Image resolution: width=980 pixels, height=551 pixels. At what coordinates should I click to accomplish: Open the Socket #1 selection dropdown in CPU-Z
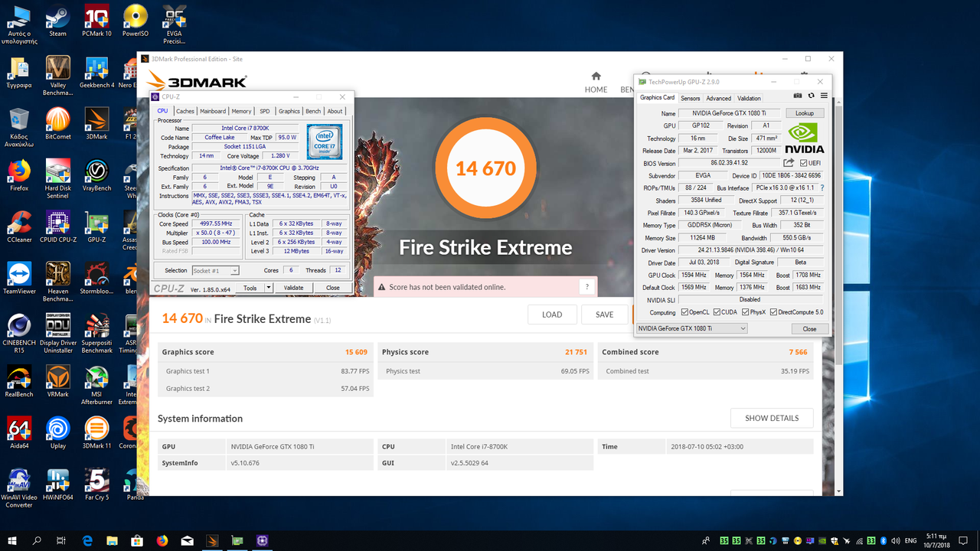pos(215,270)
